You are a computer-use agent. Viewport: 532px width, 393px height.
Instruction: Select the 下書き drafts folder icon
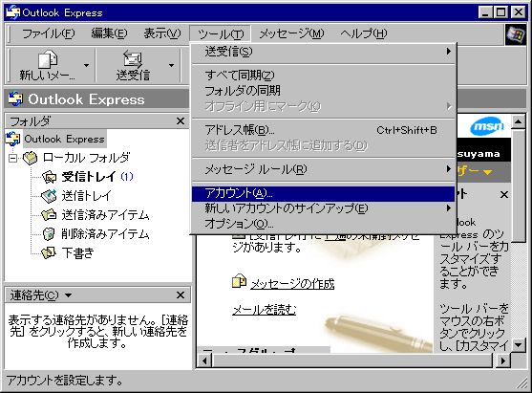(x=49, y=252)
